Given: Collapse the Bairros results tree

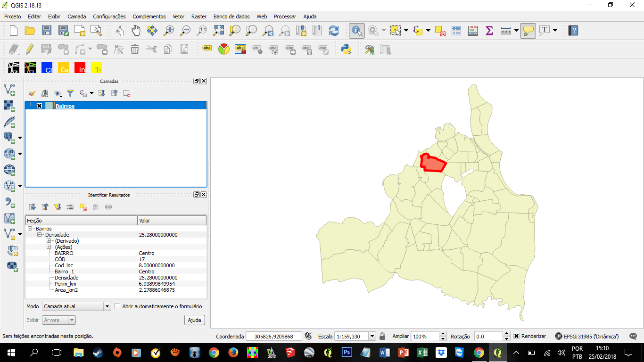Looking at the screenshot, I should click(x=29, y=228).
